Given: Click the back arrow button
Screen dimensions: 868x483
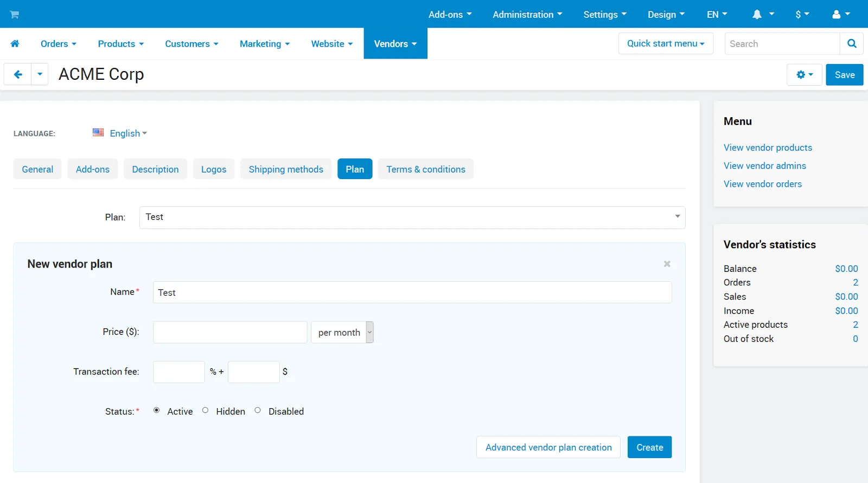Looking at the screenshot, I should click(18, 74).
